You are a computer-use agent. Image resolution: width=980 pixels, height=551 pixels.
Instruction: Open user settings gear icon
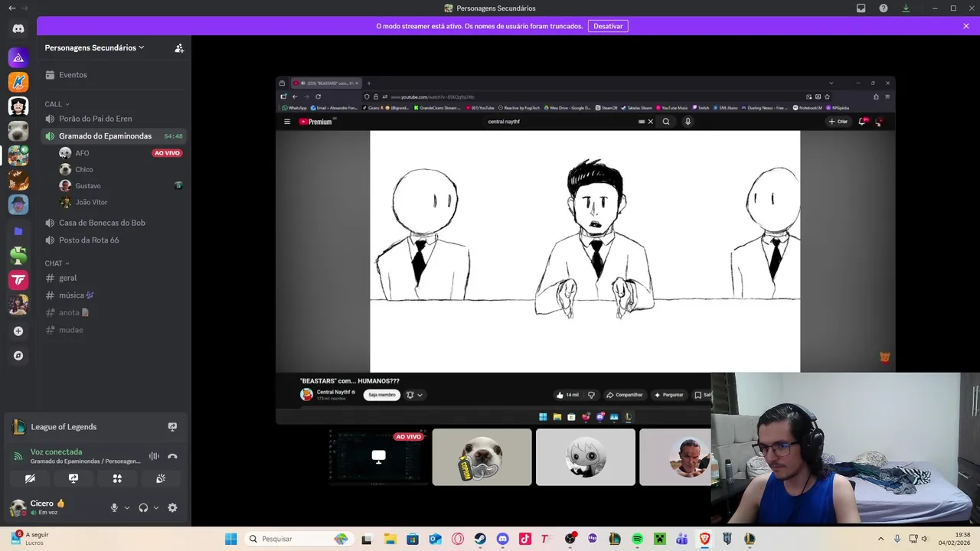[172, 507]
